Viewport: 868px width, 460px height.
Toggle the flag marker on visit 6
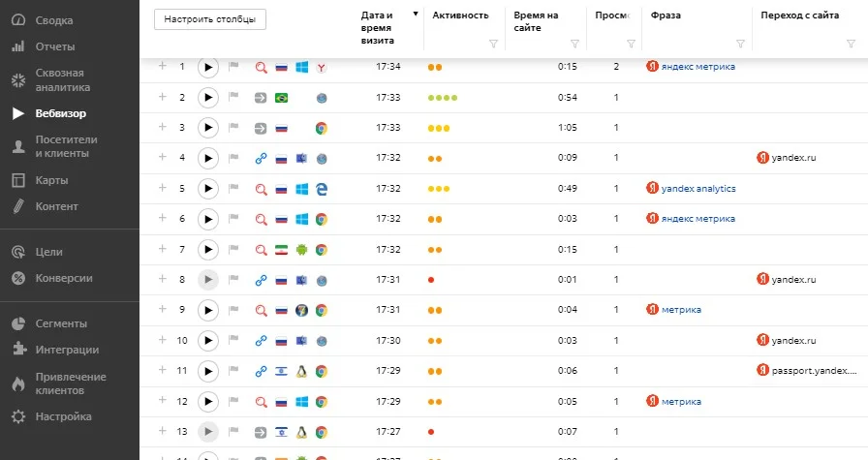pyautogui.click(x=232, y=220)
